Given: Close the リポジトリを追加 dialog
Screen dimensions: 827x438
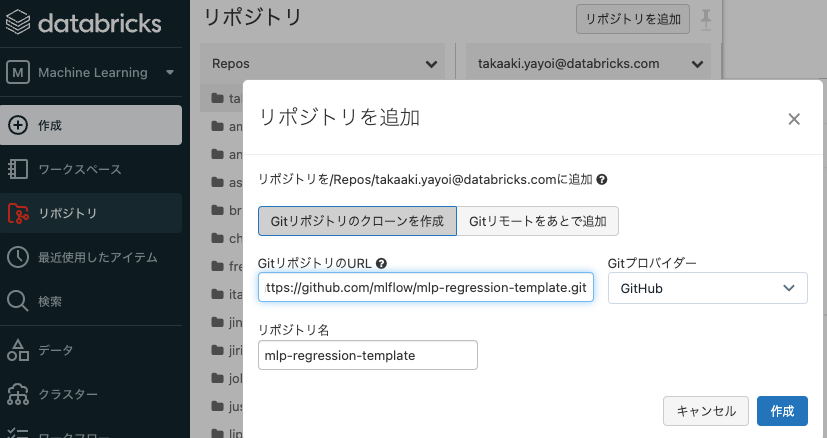Looking at the screenshot, I should (794, 119).
